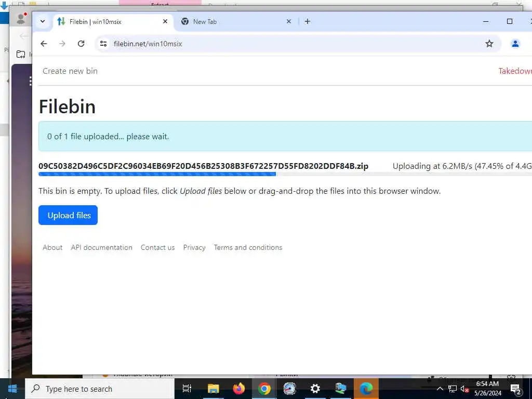This screenshot has width=532, height=399.
Task: Bookmark this page with the star icon
Action: (489, 44)
